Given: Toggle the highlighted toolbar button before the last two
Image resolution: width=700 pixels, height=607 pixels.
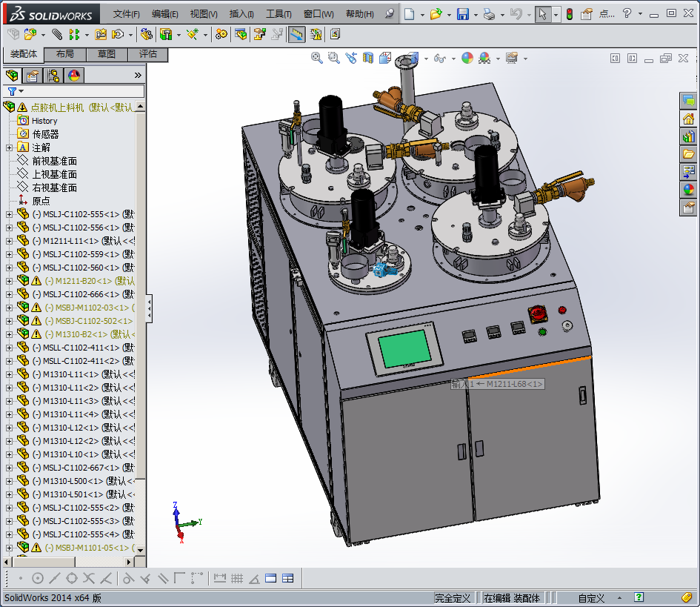Looking at the screenshot, I should point(296,34).
